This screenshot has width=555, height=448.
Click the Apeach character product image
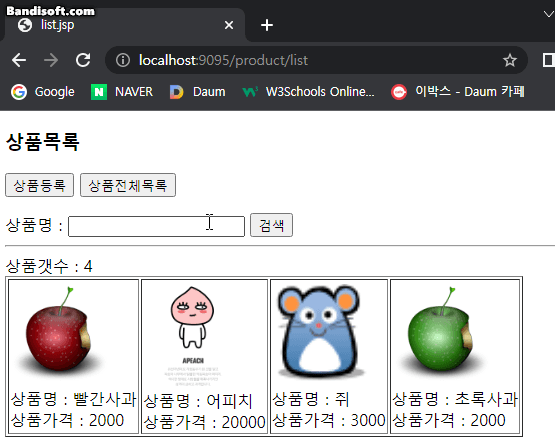192,336
